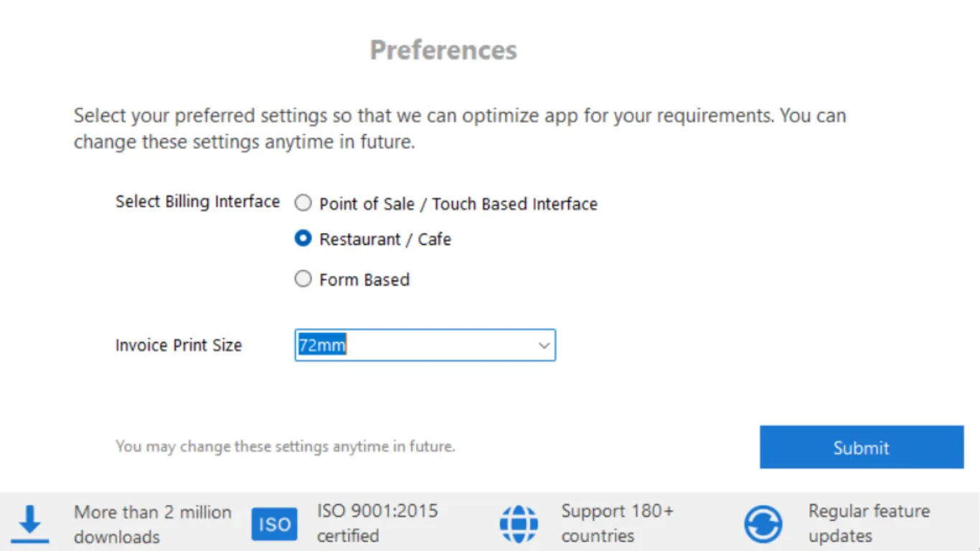Click the circular sync updates icon
Image resolution: width=980 pixels, height=551 pixels.
point(763,524)
